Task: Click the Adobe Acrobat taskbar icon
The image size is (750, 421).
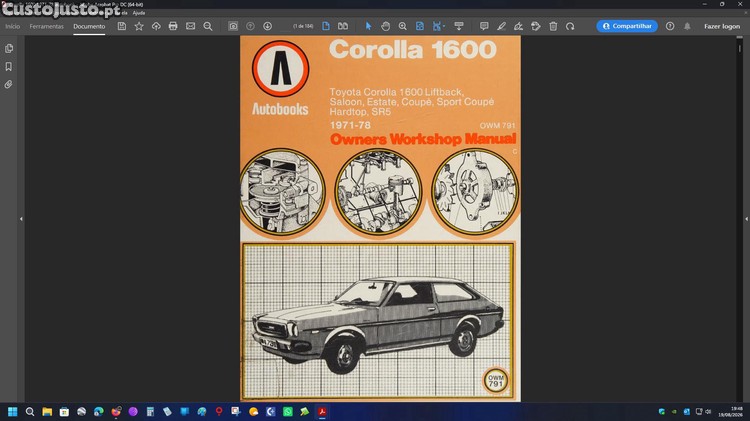Action: click(x=322, y=412)
